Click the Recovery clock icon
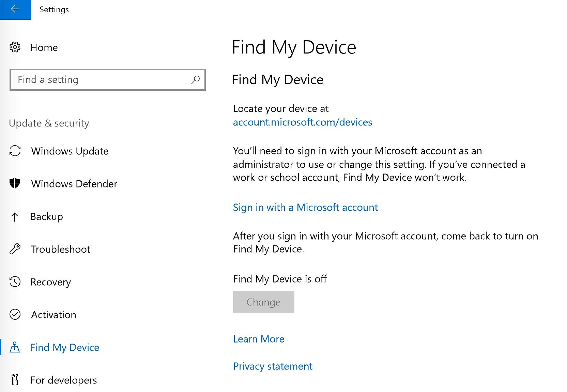The width and height of the screenshot is (567, 392). pos(15,282)
